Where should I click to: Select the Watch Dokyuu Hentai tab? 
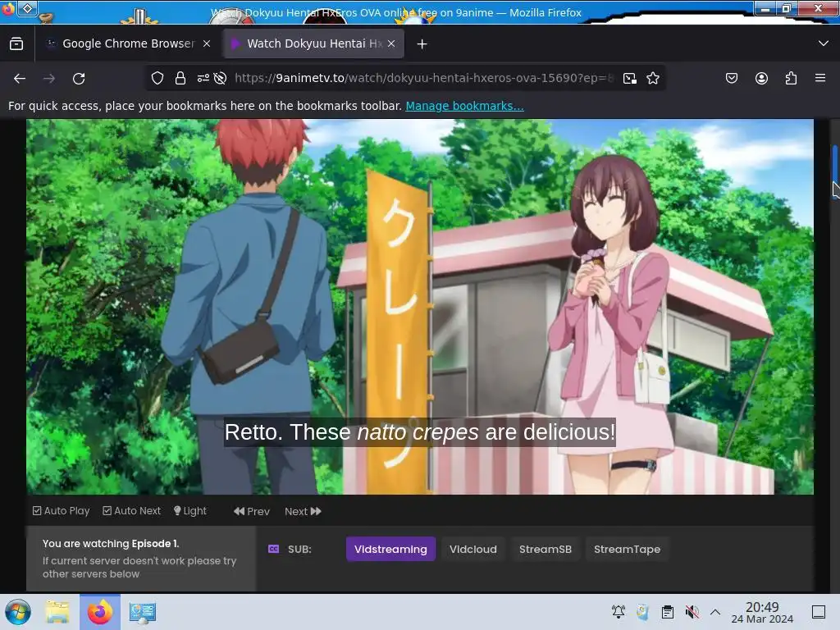click(314, 43)
